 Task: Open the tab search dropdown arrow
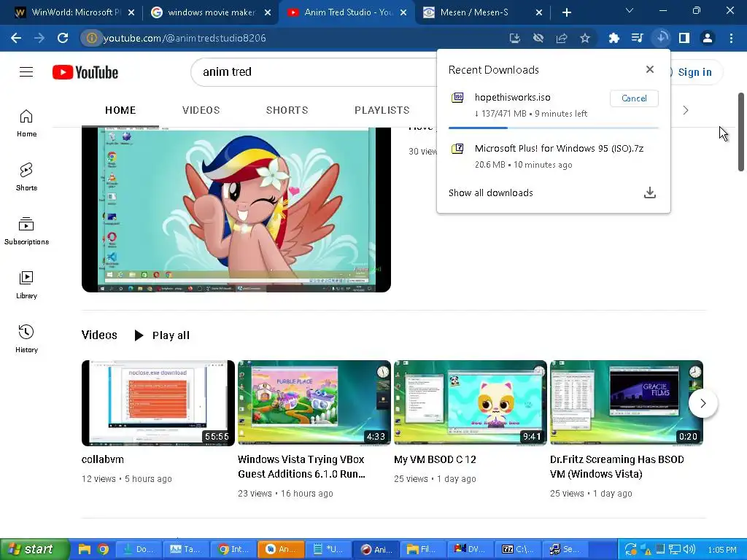(x=630, y=10)
